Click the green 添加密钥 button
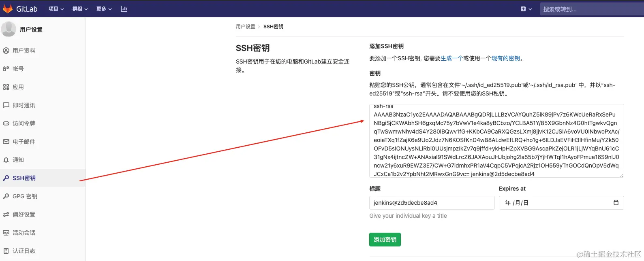Image resolution: width=644 pixels, height=261 pixels. pyautogui.click(x=385, y=240)
